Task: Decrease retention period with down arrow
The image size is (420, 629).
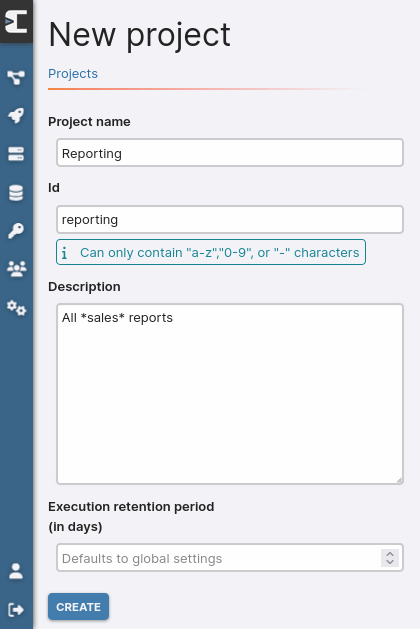Action: coord(390,562)
